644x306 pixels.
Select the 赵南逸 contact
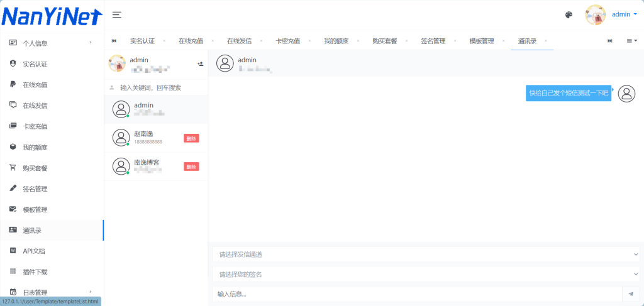point(156,138)
